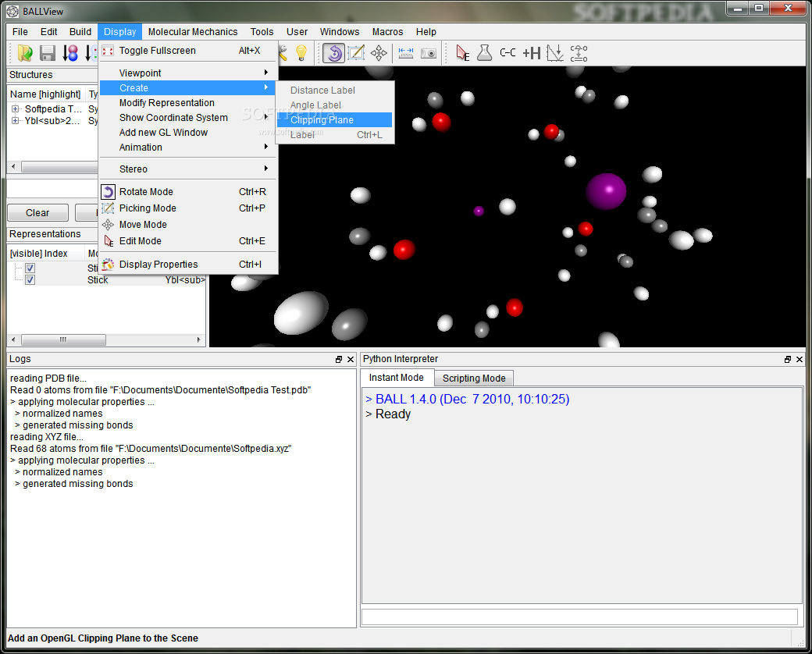Select the Create submenu entry
The height and width of the screenshot is (654, 812).
[188, 88]
